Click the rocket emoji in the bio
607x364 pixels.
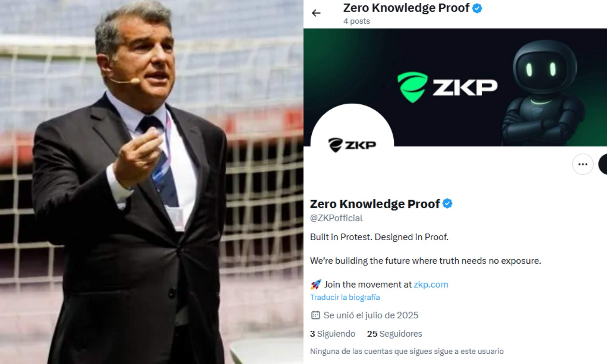(316, 285)
